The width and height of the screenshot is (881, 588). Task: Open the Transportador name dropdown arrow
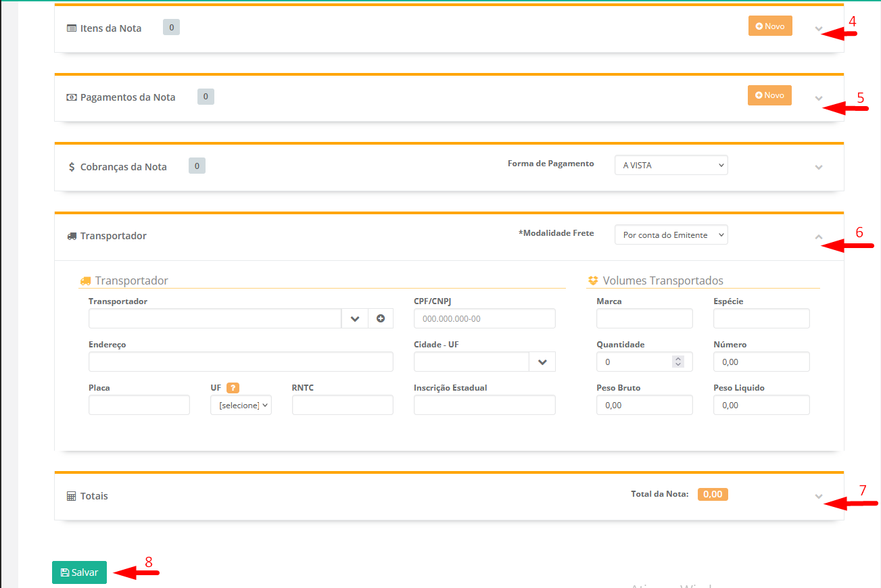tap(354, 318)
